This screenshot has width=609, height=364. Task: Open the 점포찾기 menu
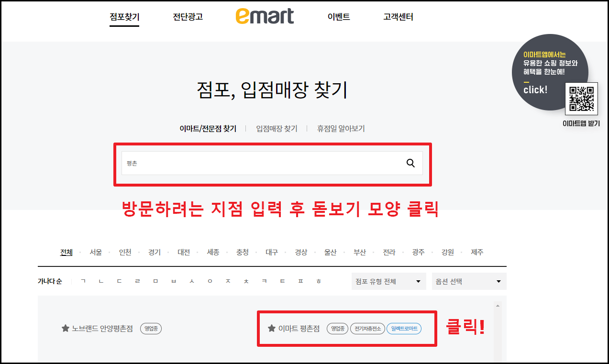[x=124, y=17]
